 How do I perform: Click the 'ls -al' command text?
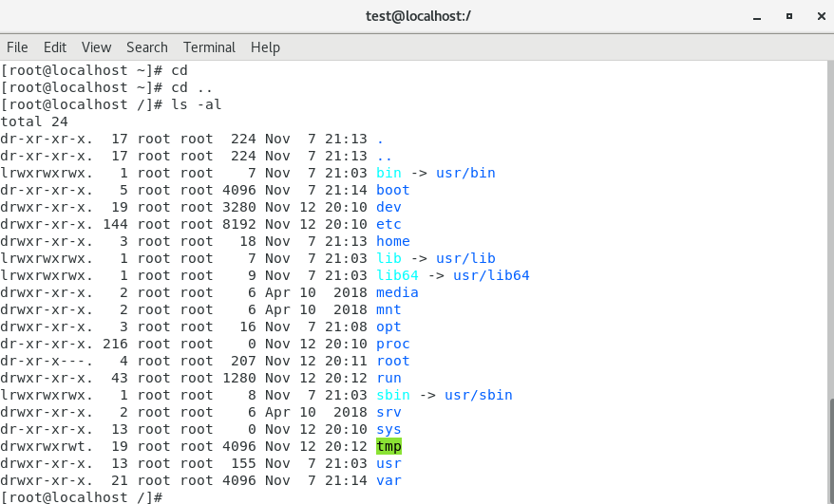coord(197,104)
